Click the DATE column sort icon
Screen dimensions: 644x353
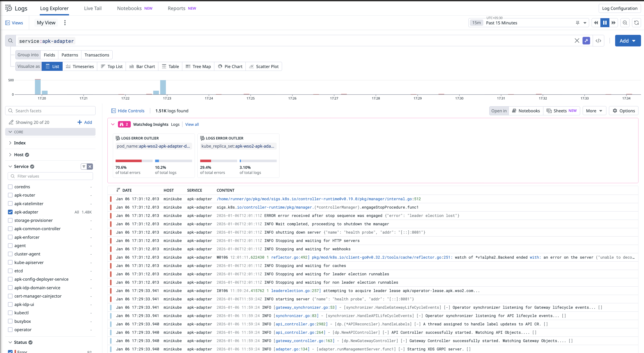pos(118,190)
